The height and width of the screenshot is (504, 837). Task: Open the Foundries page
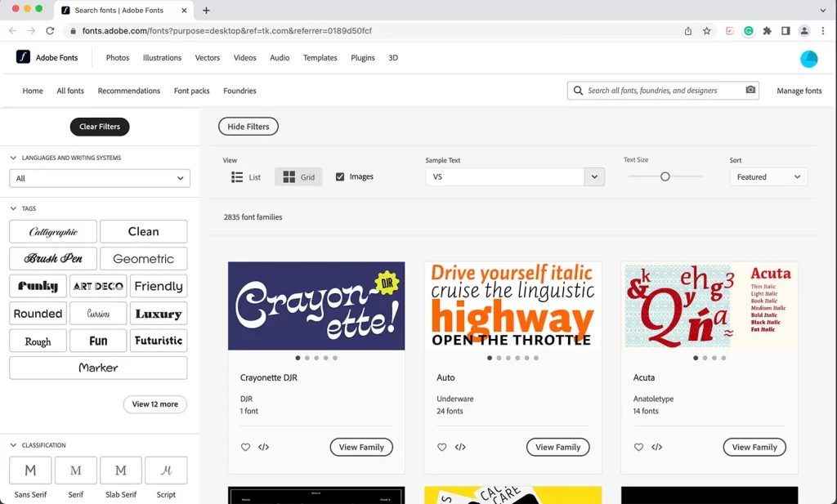(239, 91)
